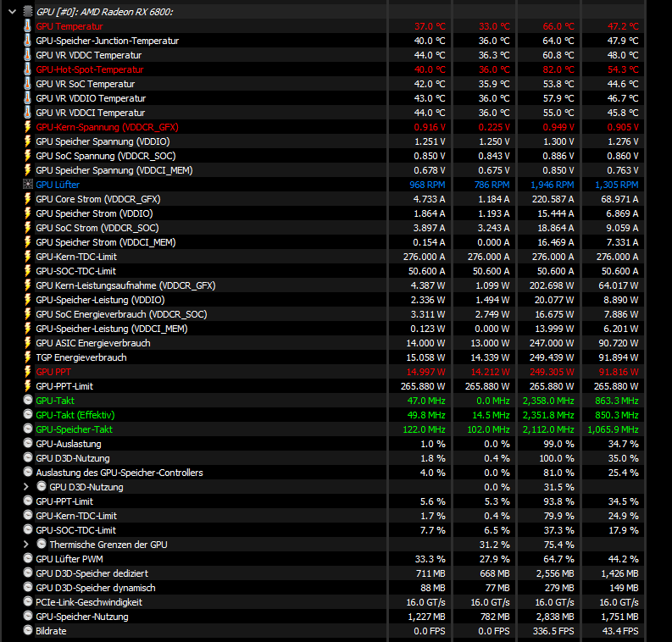Click clock icon of GPU-Takt (Effektiv) row
The width and height of the screenshot is (672, 642).
(28, 414)
